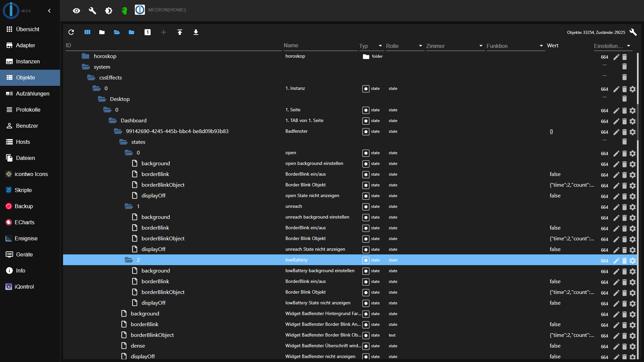Delete the system folder
The height and width of the screenshot is (362, 644).
(625, 67)
